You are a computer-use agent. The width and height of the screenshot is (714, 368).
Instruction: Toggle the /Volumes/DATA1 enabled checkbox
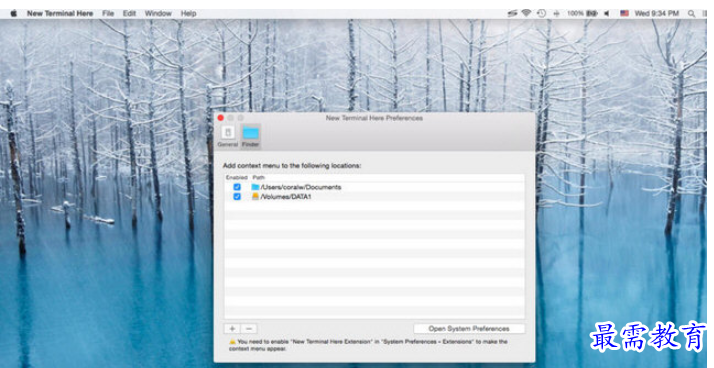tap(237, 197)
